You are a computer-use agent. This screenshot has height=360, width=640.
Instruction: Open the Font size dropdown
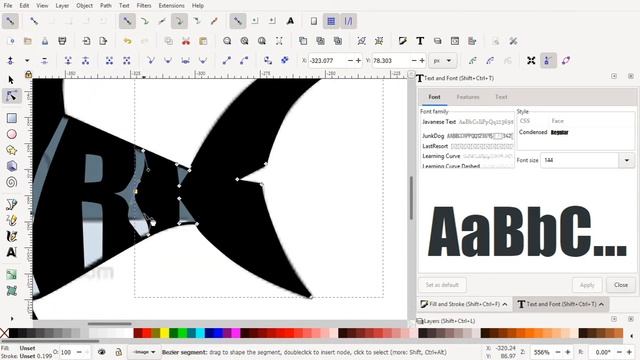(627, 160)
